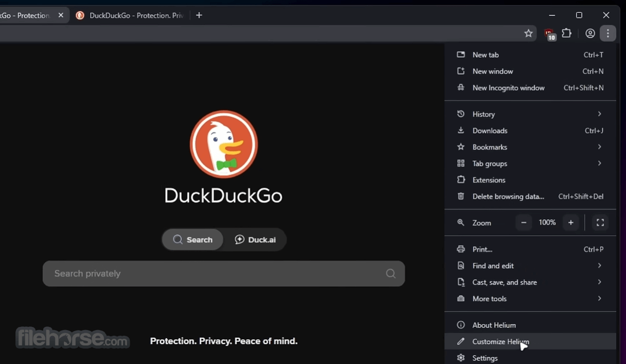626x364 pixels.
Task: Open the red extension icon with badge 10
Action: click(550, 34)
